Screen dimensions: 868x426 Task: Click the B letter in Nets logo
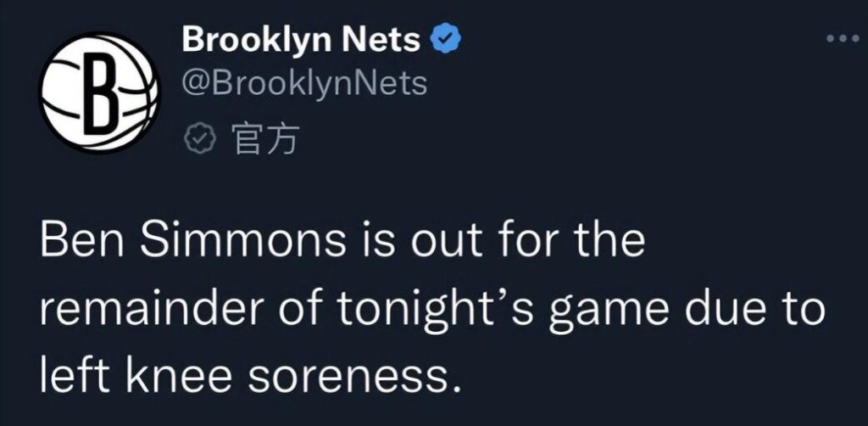(x=100, y=93)
